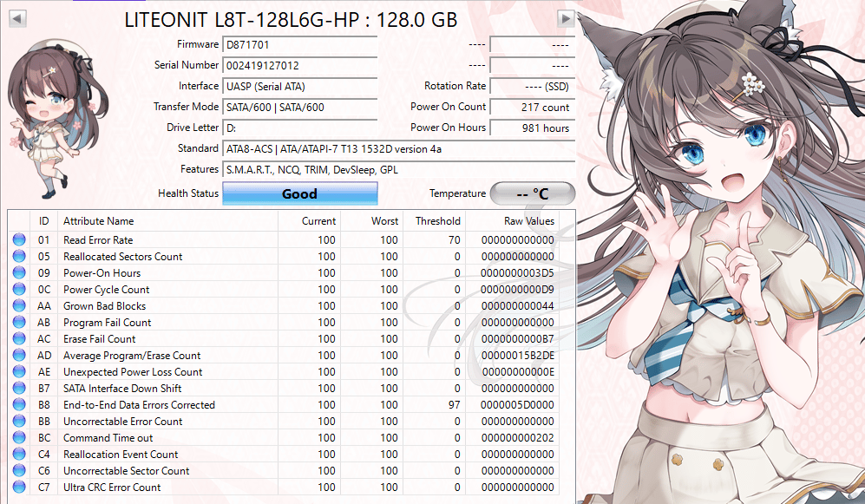Click raw value 0000000003D5

tap(517, 273)
